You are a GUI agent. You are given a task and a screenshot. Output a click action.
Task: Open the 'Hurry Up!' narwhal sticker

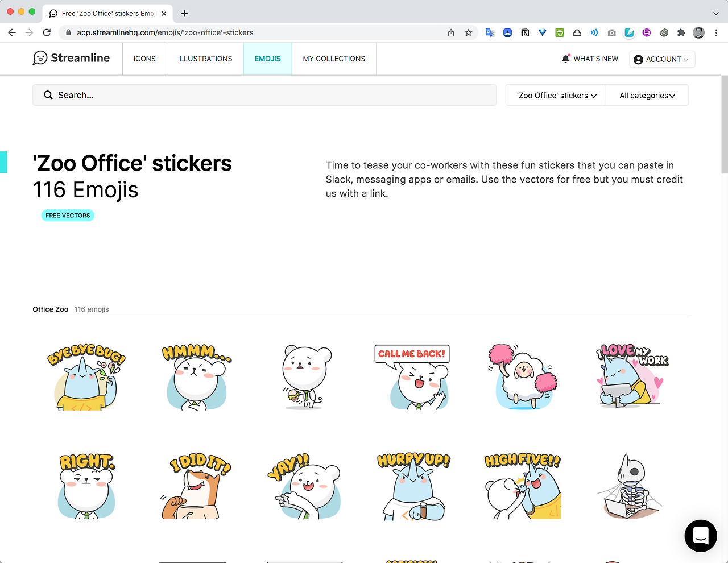click(x=413, y=486)
